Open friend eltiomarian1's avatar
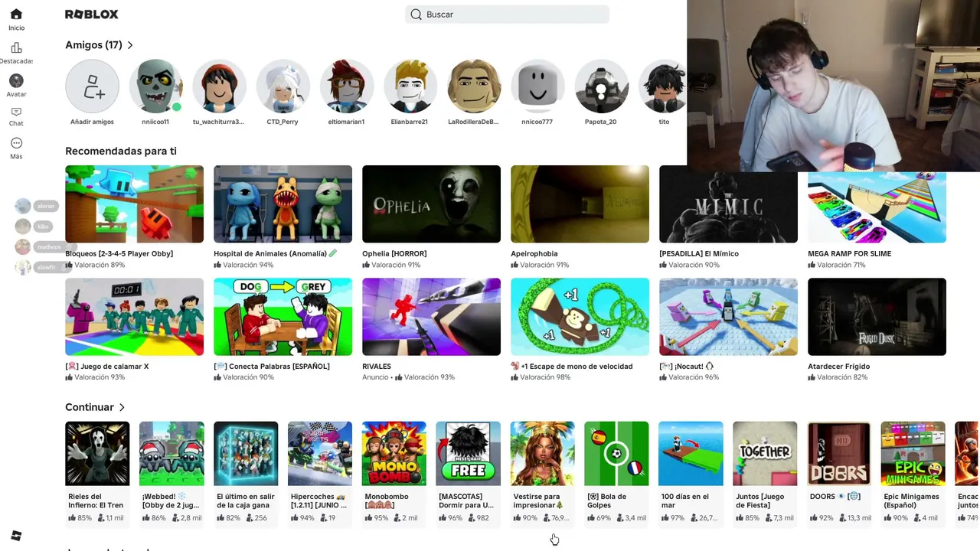The height and width of the screenshot is (551, 980). 346,86
